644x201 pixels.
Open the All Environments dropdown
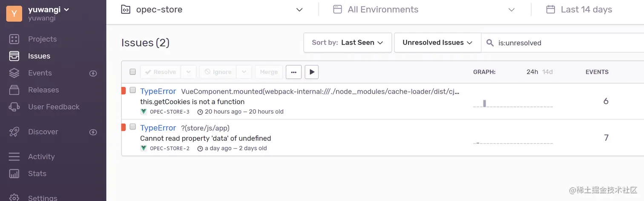coord(512,10)
